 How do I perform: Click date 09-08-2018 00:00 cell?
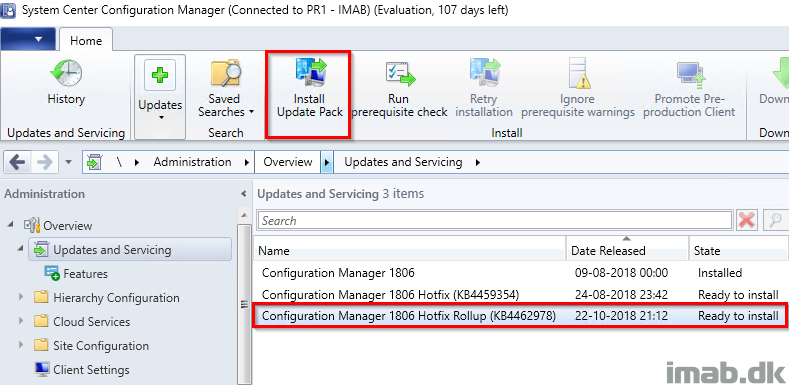coord(621,273)
